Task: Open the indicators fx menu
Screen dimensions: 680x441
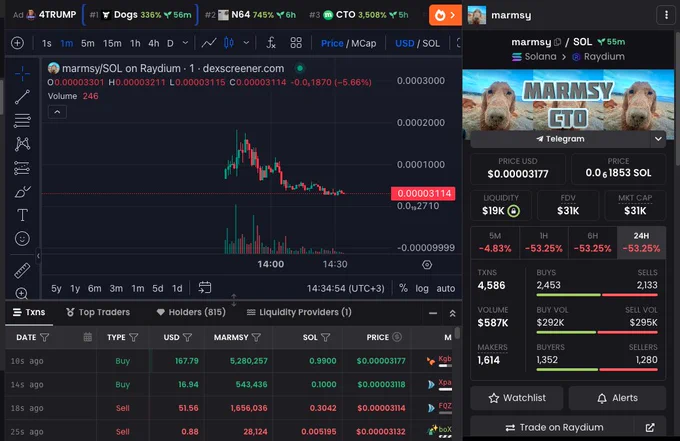Action: point(271,43)
